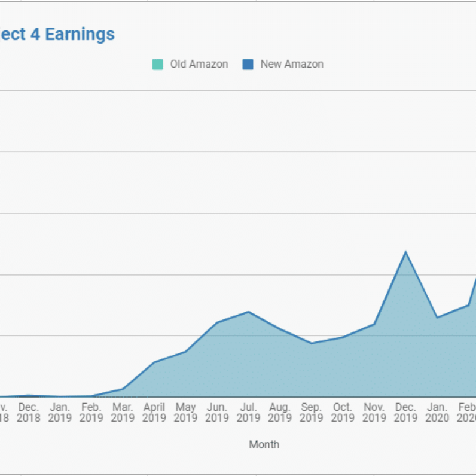Click the Mar. 2019 axis label
This screenshot has width=476, height=476.
pyautogui.click(x=123, y=413)
